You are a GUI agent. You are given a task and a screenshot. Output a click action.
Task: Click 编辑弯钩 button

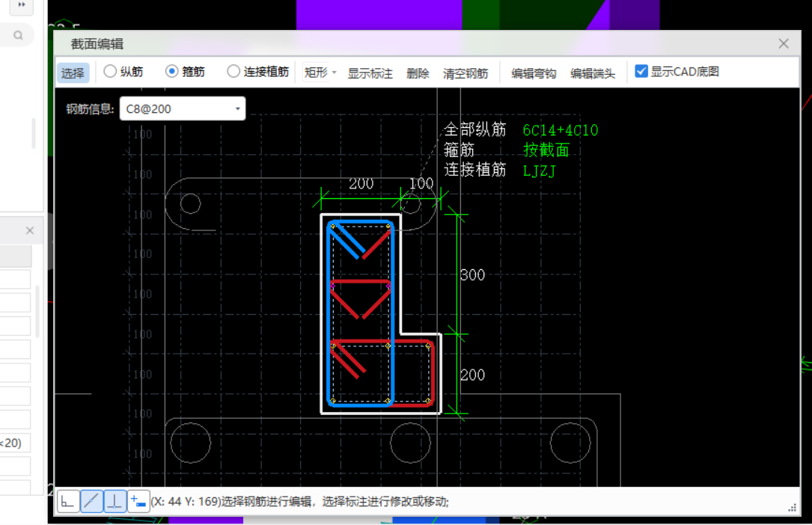[534, 73]
